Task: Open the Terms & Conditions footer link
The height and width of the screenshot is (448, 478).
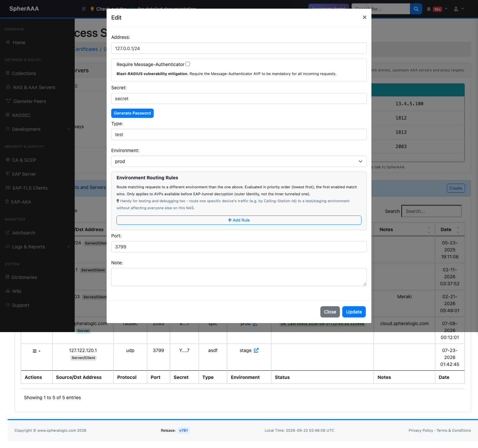Action: 453,430
